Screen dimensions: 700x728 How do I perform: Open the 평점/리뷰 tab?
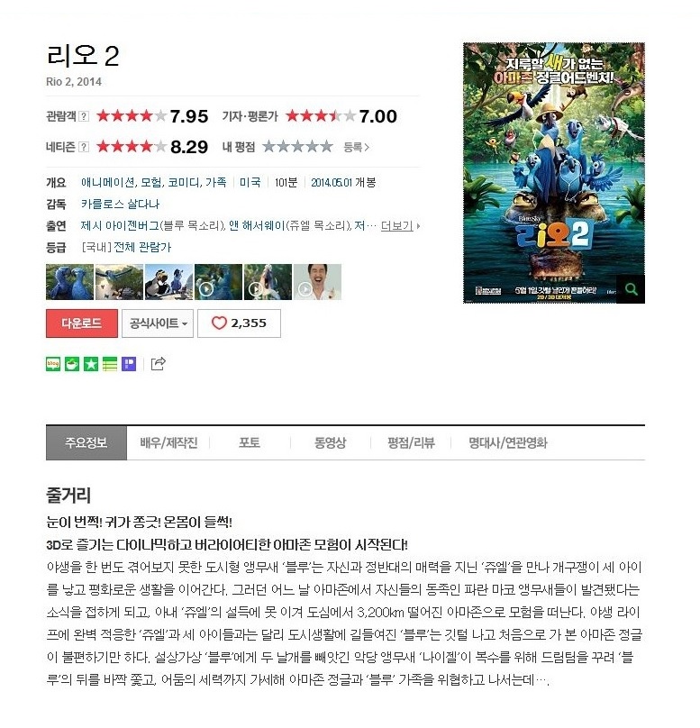[412, 443]
